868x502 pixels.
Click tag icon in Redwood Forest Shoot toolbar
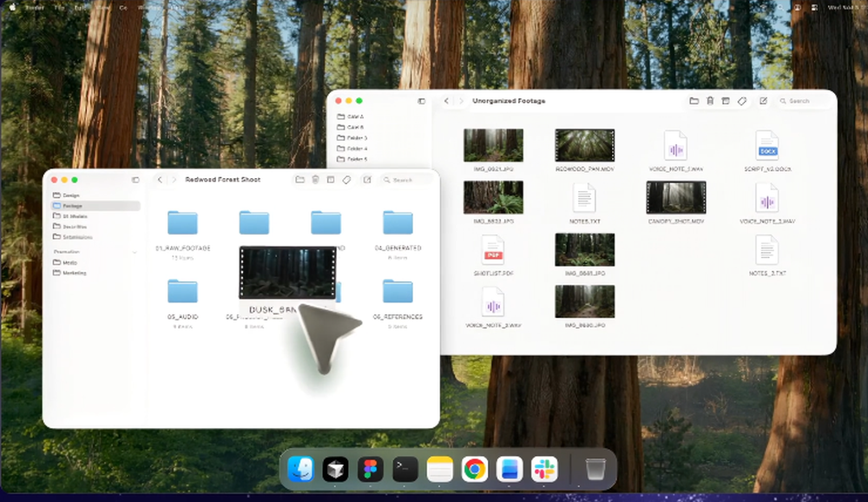point(346,180)
